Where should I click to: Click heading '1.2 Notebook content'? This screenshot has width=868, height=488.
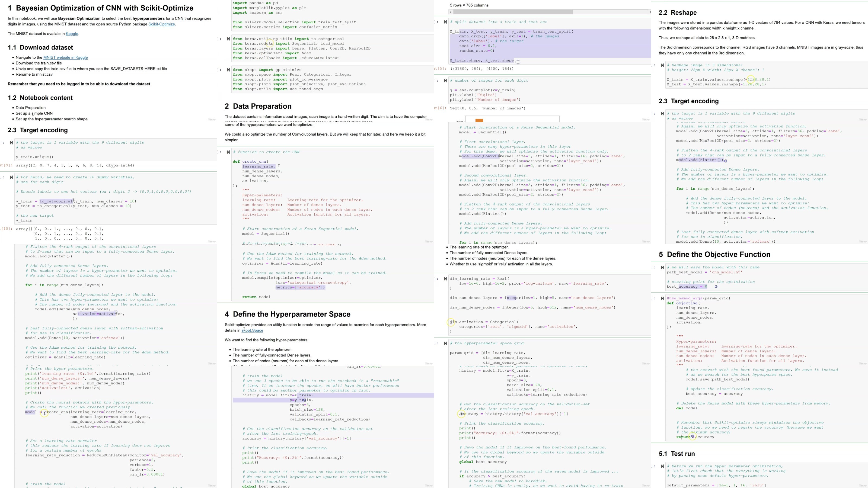(x=40, y=98)
